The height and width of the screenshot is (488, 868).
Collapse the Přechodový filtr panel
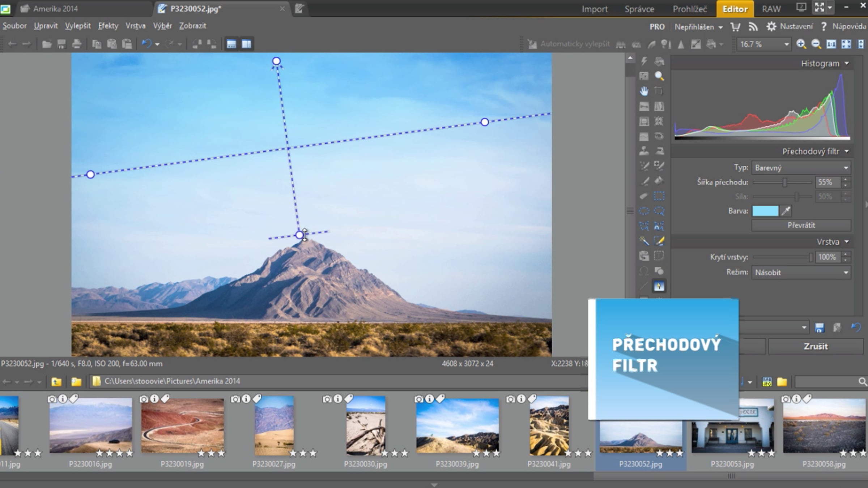847,151
